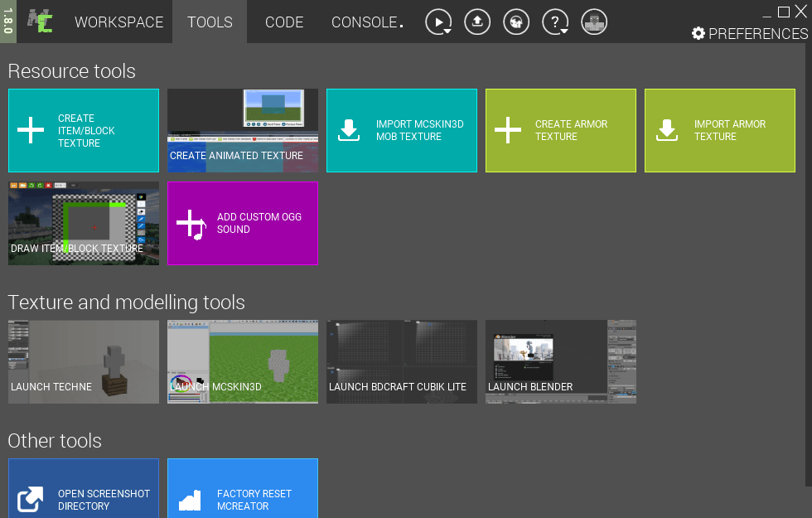The width and height of the screenshot is (812, 518).
Task: Open the help question mark menu
Action: [x=554, y=22]
